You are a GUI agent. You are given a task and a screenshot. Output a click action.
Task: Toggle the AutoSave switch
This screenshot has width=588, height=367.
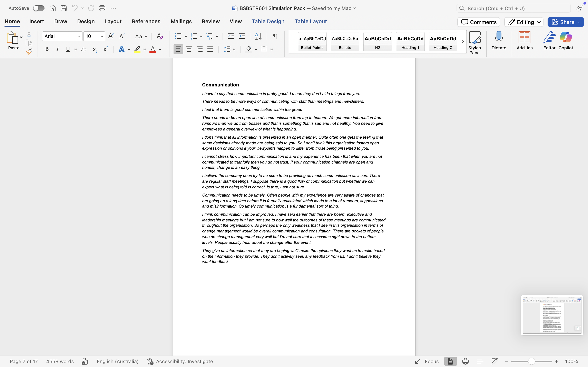coord(39,8)
